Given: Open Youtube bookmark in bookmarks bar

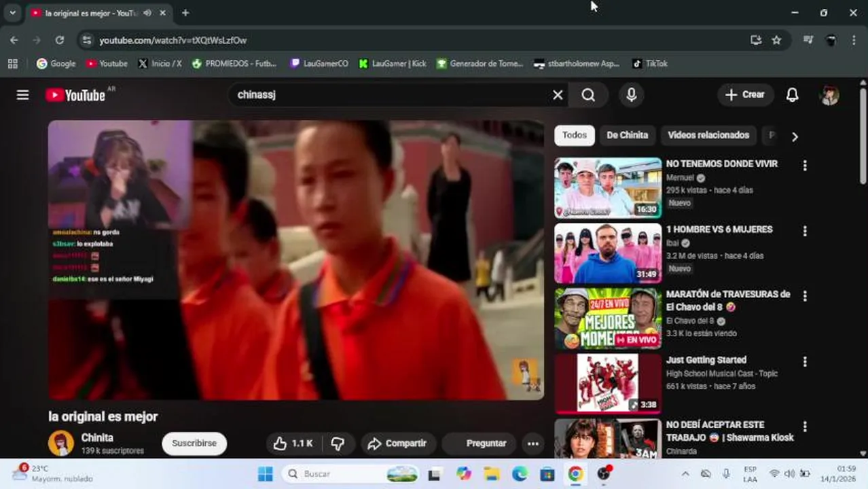Looking at the screenshot, I should [x=107, y=63].
